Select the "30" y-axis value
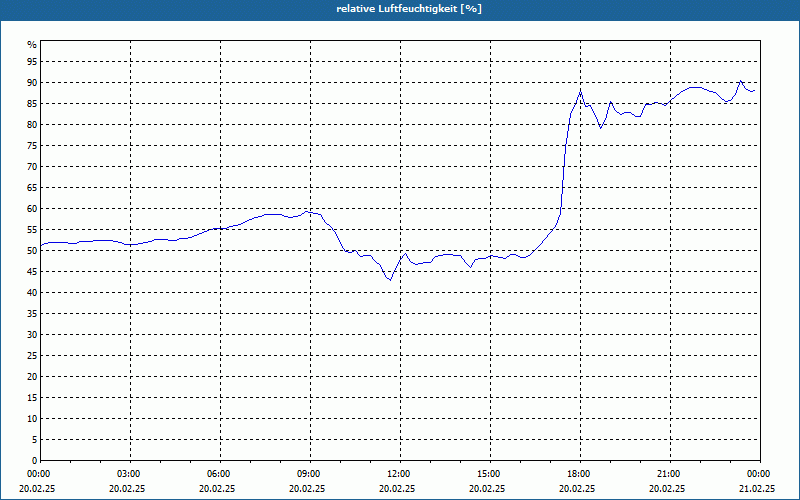 click(x=32, y=335)
